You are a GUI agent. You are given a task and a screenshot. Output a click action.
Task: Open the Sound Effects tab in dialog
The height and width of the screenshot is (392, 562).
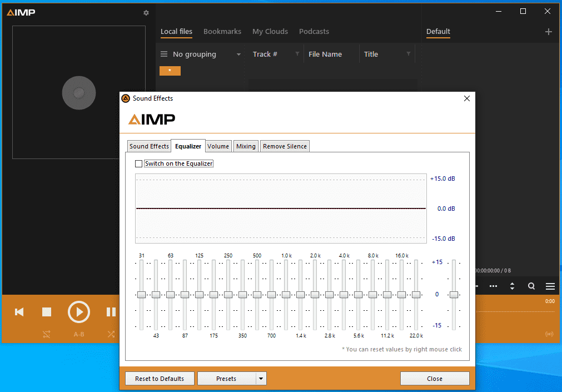(149, 146)
